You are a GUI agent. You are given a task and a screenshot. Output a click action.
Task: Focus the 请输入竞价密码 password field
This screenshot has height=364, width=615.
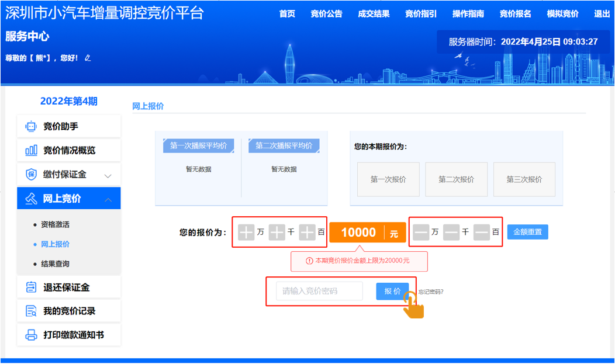click(319, 291)
